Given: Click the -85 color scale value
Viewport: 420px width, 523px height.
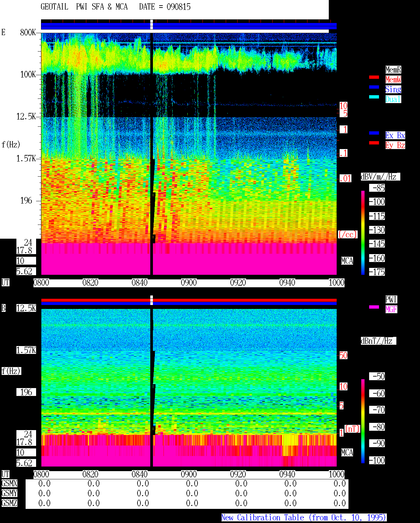Looking at the screenshot, I should click(x=377, y=188).
